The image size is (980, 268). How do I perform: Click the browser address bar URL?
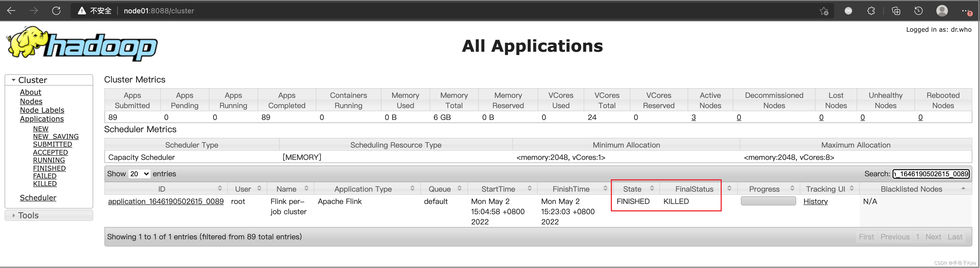(x=159, y=11)
